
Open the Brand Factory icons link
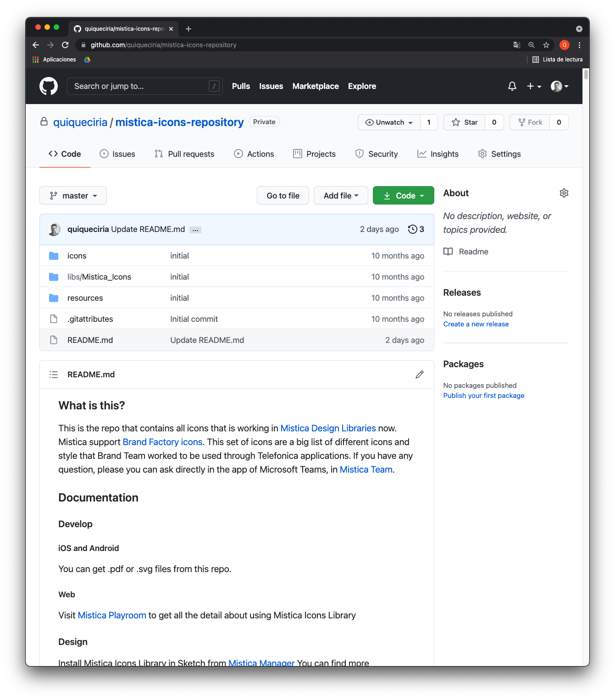[x=162, y=442]
